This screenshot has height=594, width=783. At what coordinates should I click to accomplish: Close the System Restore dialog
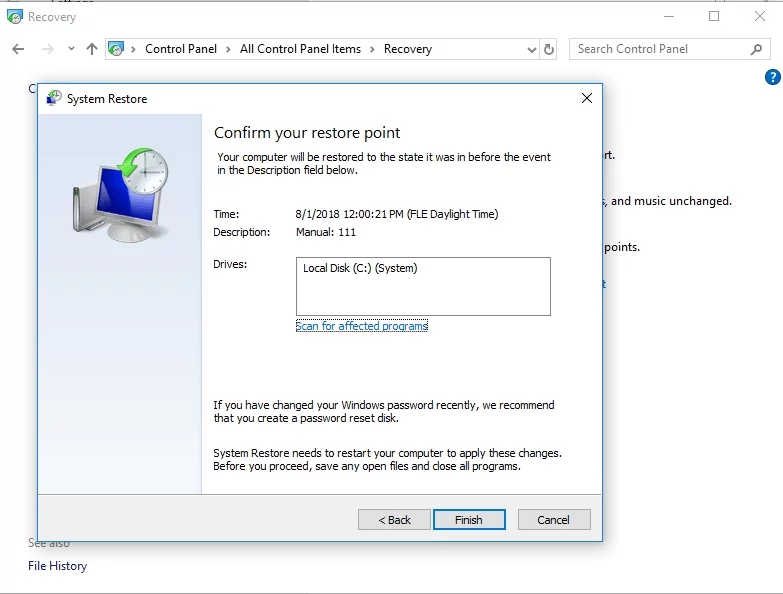point(587,98)
